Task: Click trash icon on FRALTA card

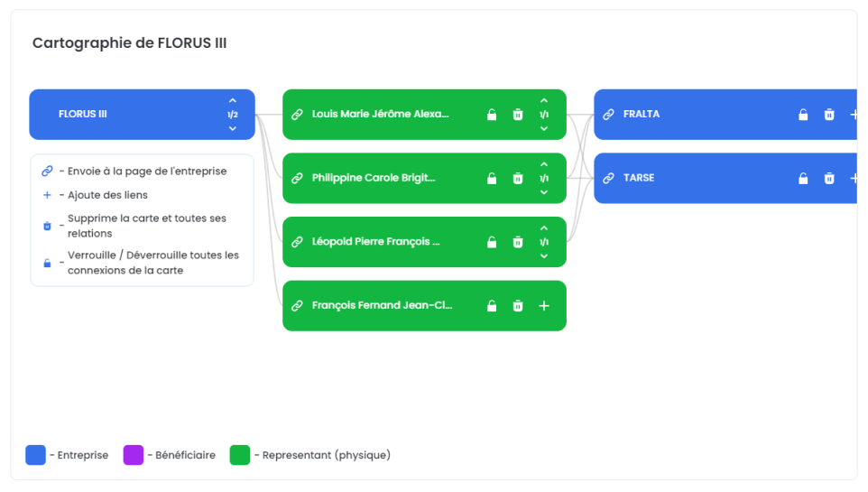Action: pos(829,115)
